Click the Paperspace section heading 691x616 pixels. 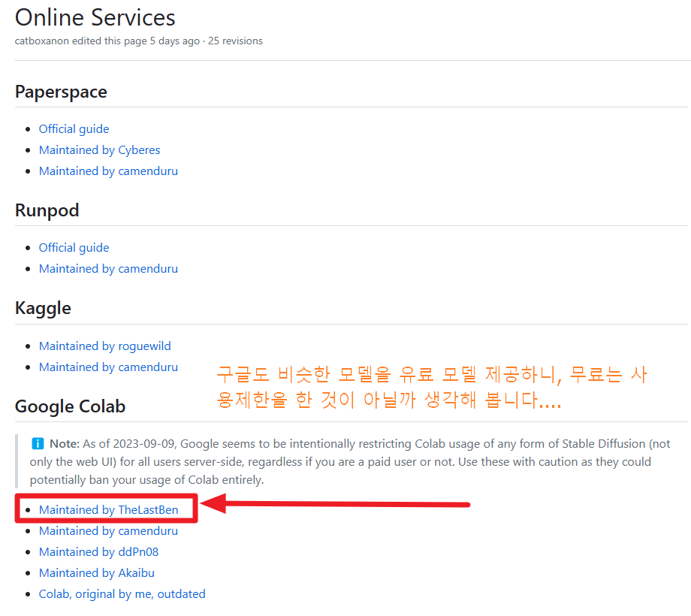point(61,92)
